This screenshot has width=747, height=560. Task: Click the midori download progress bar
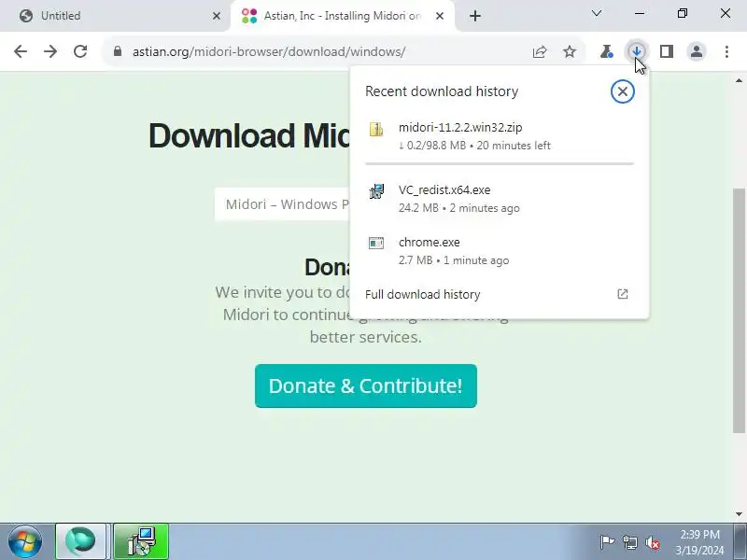tap(500, 164)
